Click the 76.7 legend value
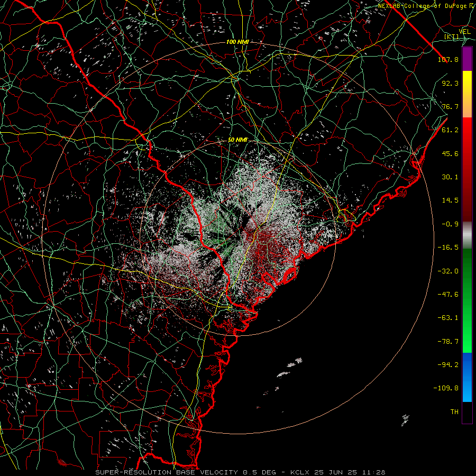 point(450,106)
